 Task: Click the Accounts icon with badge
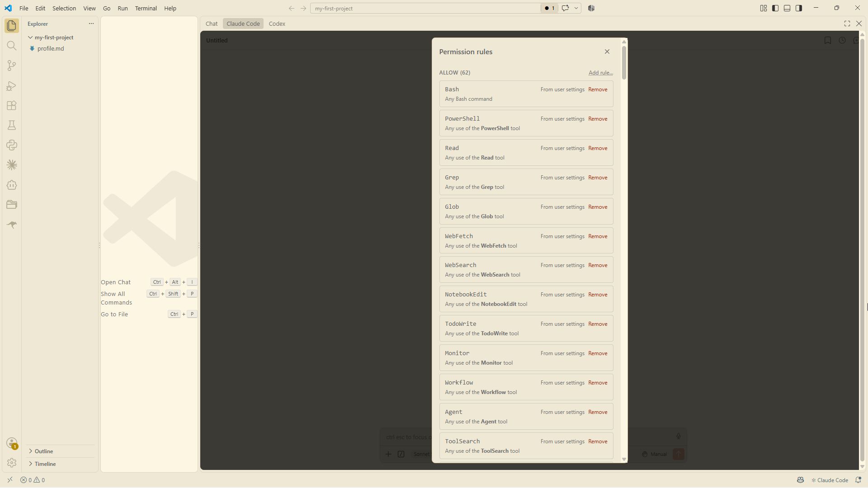(12, 443)
